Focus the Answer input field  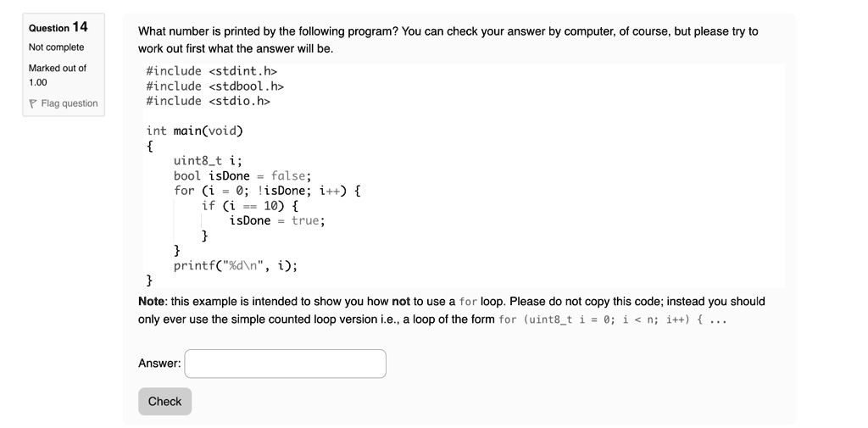[x=285, y=364]
